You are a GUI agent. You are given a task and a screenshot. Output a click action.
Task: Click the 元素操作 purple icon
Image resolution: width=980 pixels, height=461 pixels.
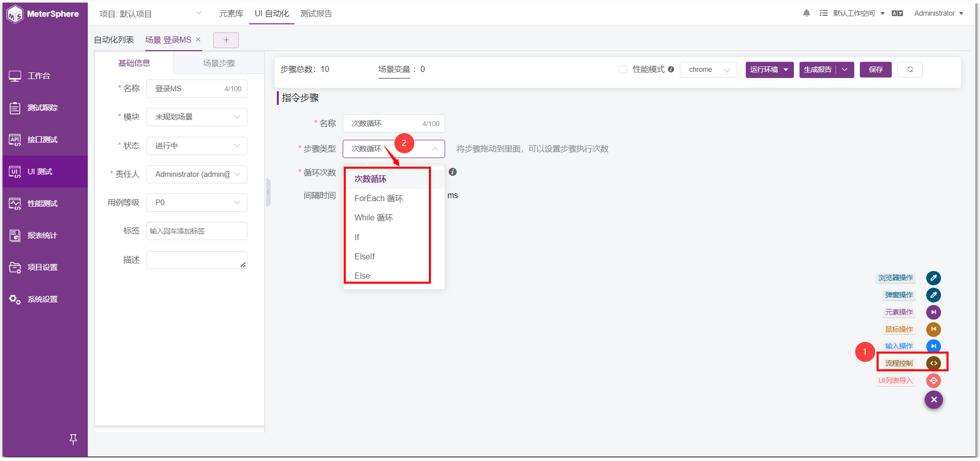click(x=933, y=312)
